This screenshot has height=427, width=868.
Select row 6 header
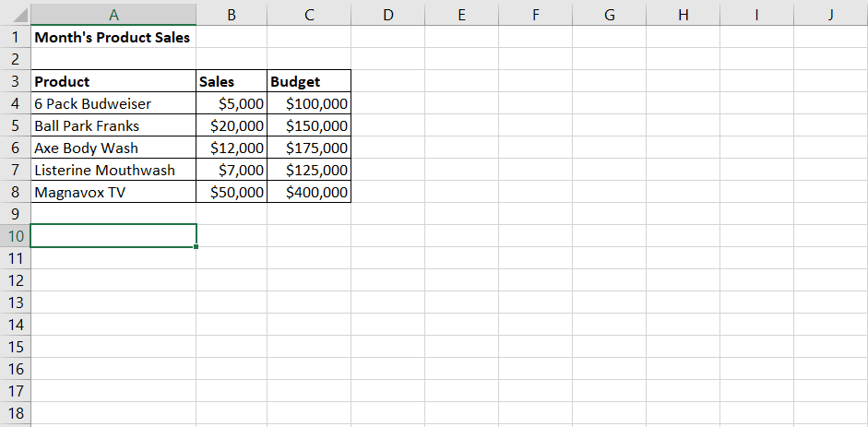tap(16, 148)
